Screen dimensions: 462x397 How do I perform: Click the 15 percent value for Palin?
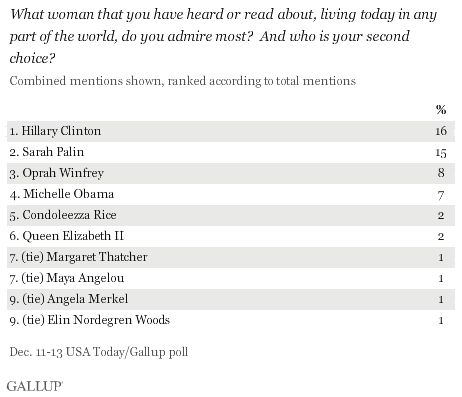coord(441,153)
